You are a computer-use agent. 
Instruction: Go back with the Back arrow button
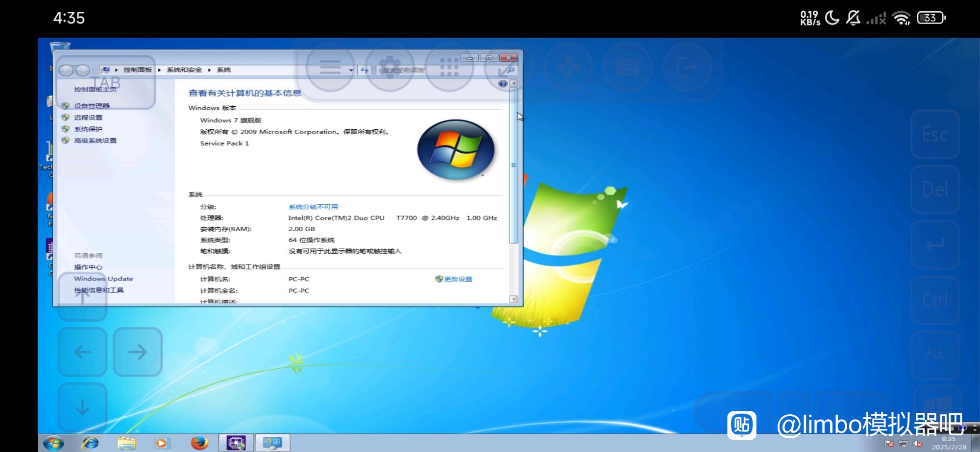click(66, 71)
